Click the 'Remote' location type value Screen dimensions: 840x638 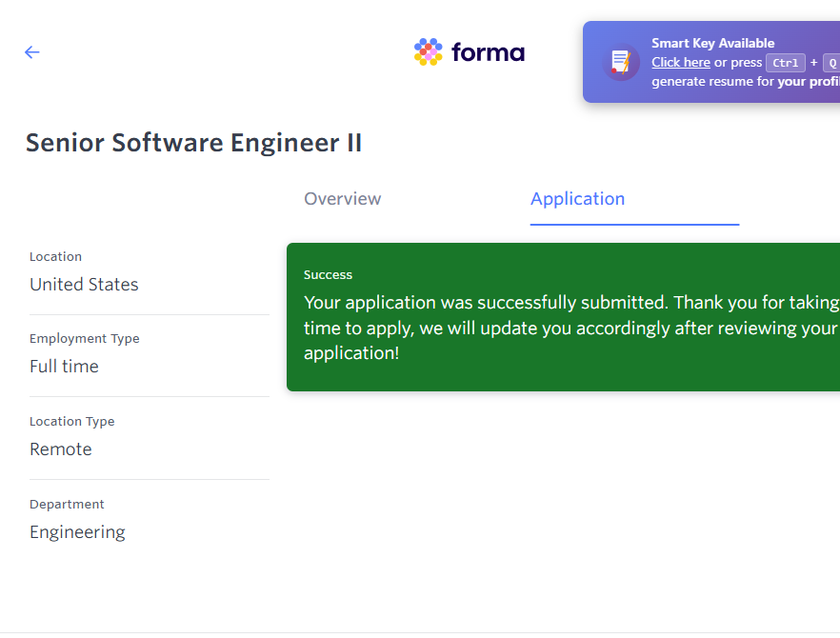coord(61,449)
